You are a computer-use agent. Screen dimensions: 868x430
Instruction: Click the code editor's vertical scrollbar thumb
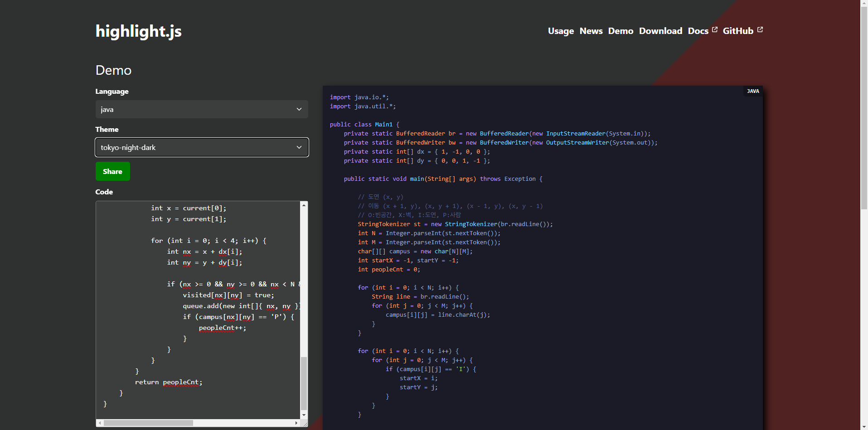(304, 383)
